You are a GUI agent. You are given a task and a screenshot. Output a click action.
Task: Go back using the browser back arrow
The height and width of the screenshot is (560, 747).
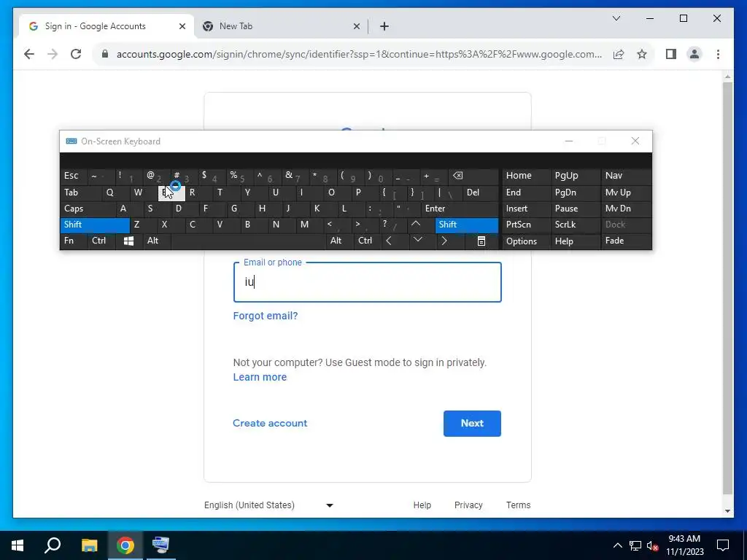(x=29, y=54)
